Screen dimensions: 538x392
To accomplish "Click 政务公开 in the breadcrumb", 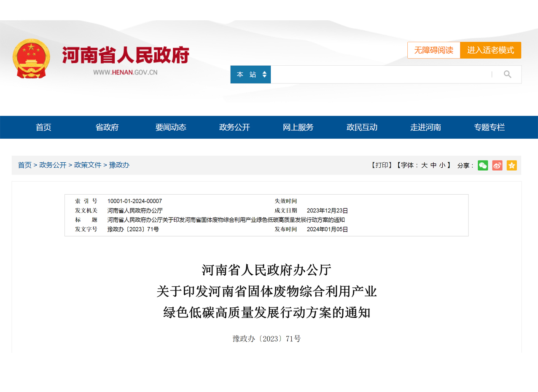I will click(53, 165).
